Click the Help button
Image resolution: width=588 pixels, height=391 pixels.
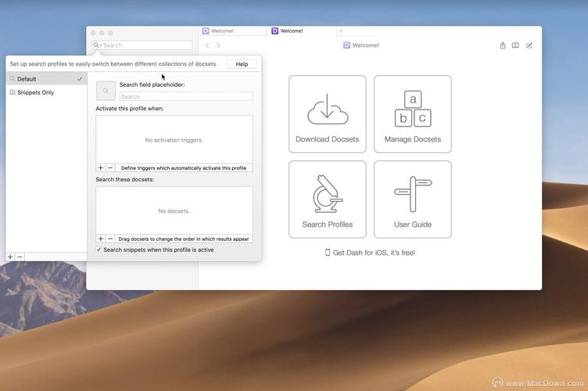242,64
